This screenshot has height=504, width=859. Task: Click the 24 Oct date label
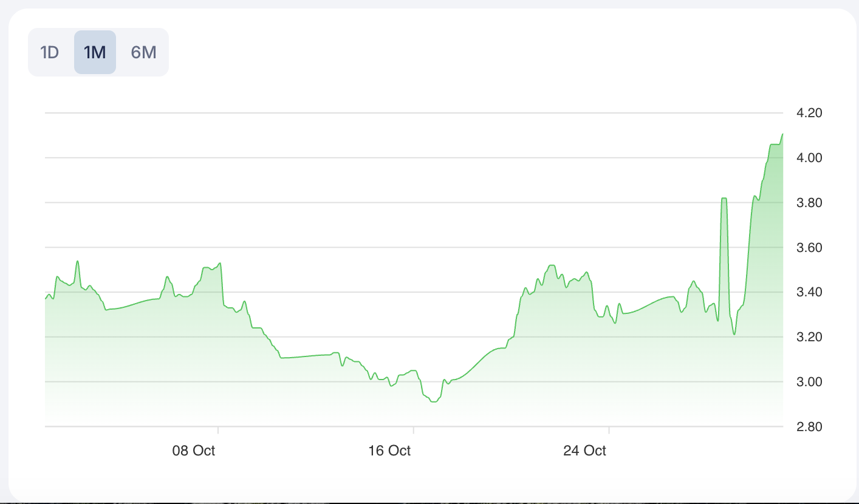tap(585, 451)
